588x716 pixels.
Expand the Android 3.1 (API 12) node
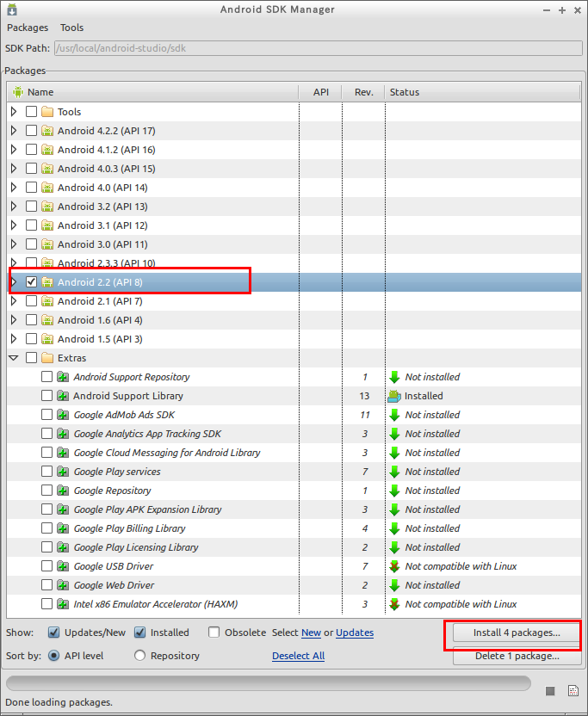click(x=14, y=225)
